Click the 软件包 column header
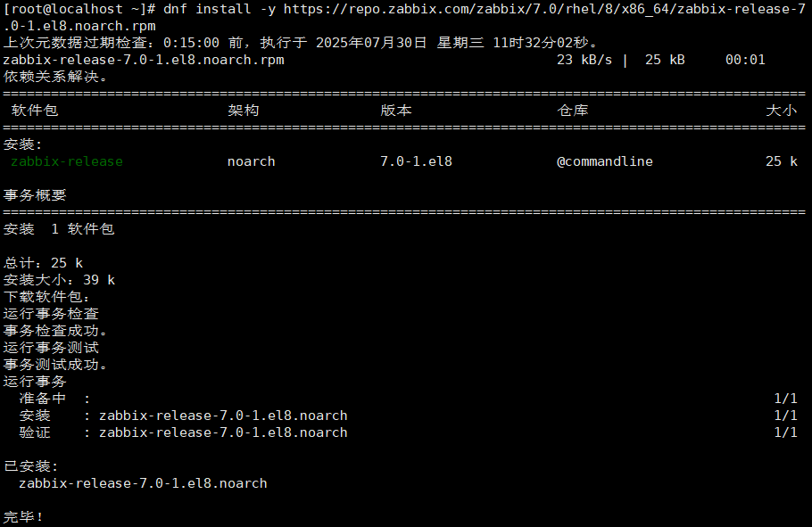Viewport: 812px width, 527px height. pos(35,111)
